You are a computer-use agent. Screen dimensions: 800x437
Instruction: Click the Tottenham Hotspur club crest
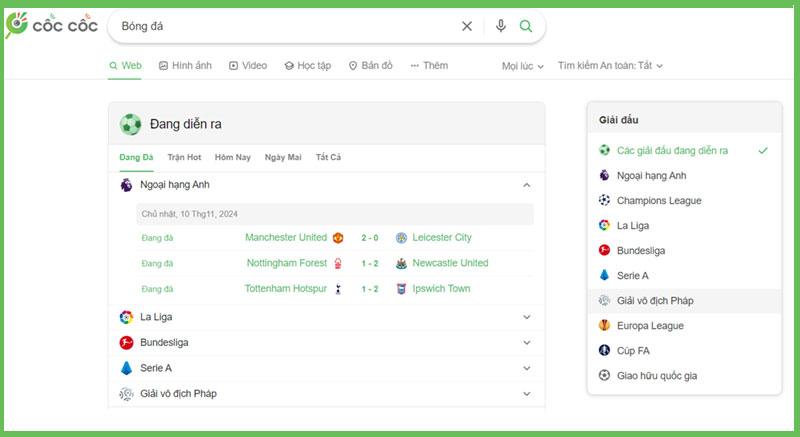tap(338, 289)
